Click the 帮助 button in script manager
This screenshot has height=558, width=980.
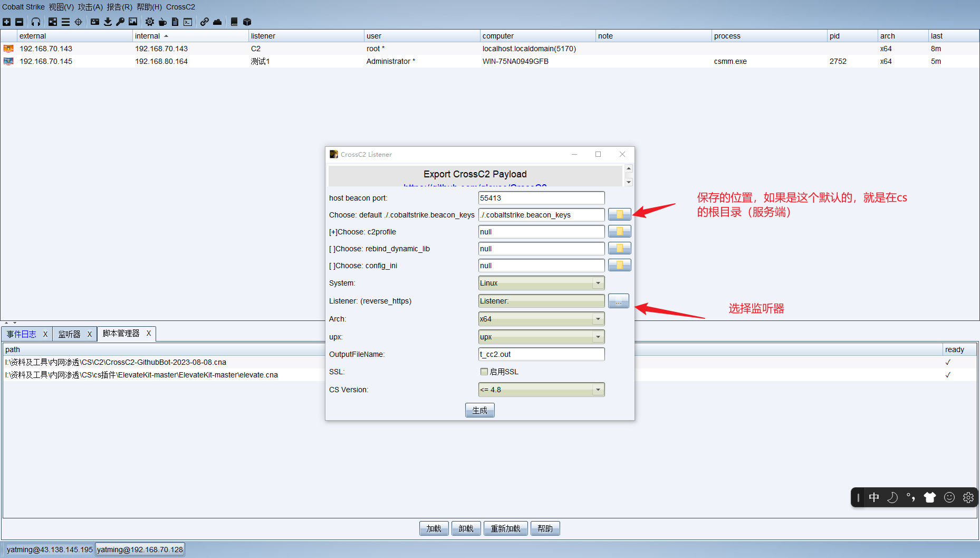(545, 528)
